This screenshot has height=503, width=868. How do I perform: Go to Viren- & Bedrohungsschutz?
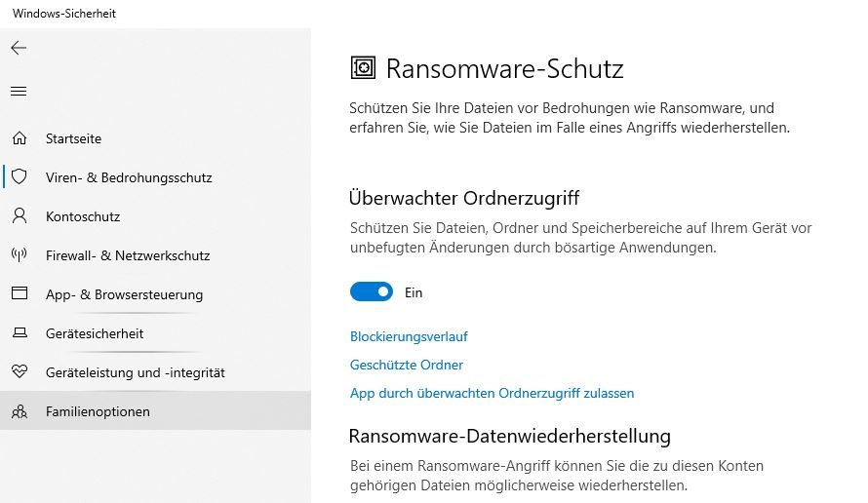click(129, 177)
